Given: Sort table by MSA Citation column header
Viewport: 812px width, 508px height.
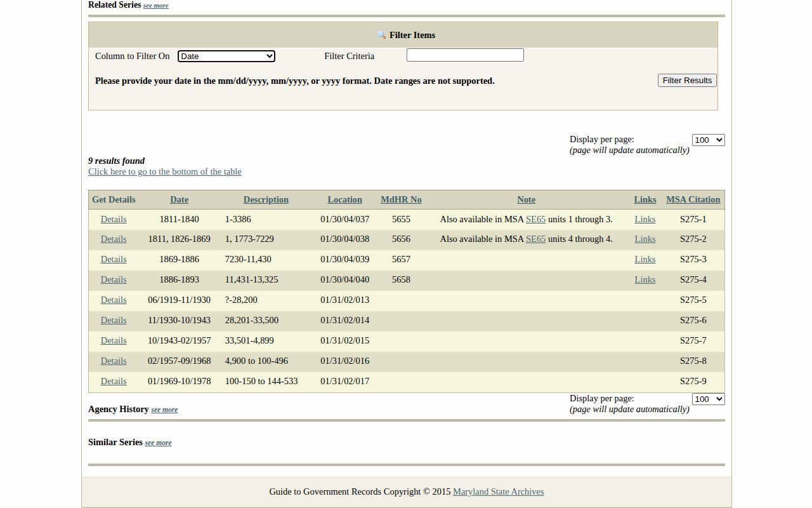Looking at the screenshot, I should pyautogui.click(x=693, y=199).
